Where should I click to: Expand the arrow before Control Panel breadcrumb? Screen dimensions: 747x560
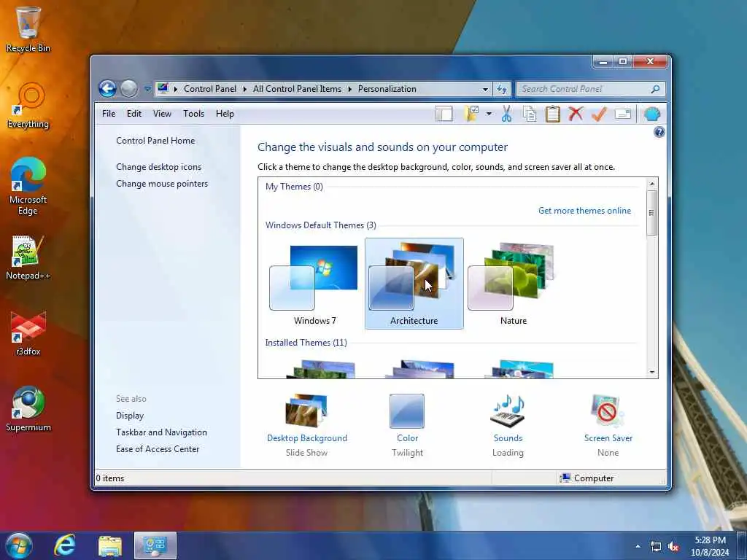175,89
